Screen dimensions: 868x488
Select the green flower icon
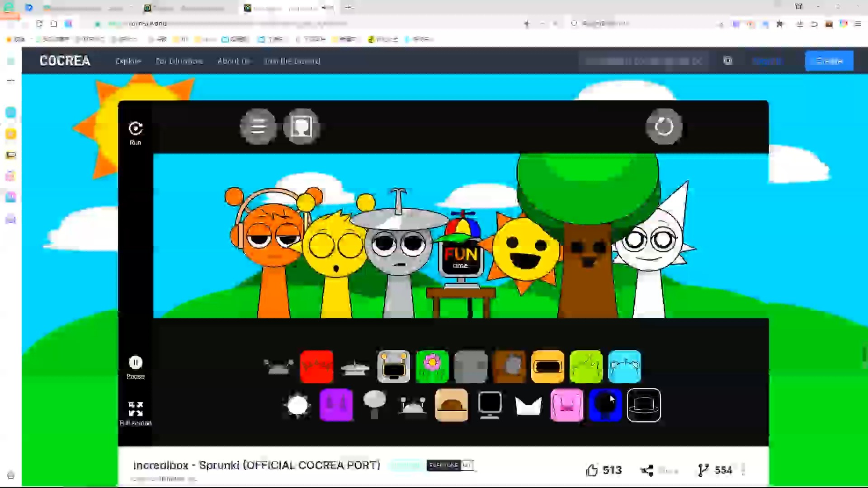(432, 366)
